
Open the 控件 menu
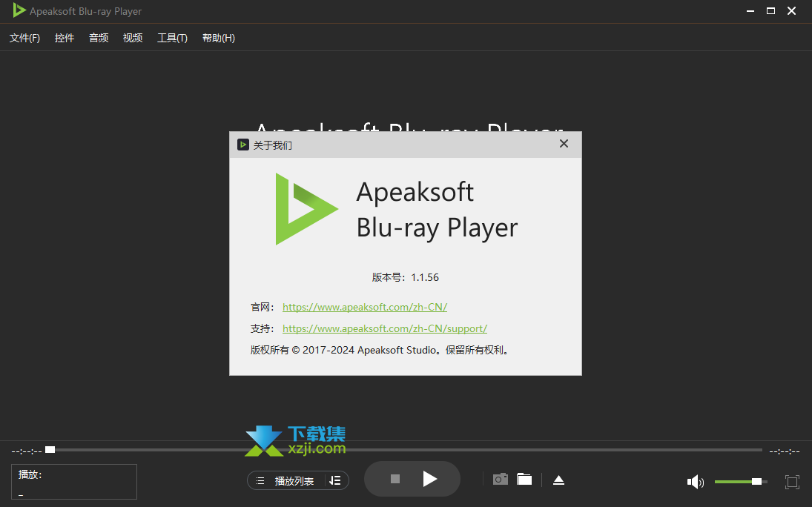point(65,38)
